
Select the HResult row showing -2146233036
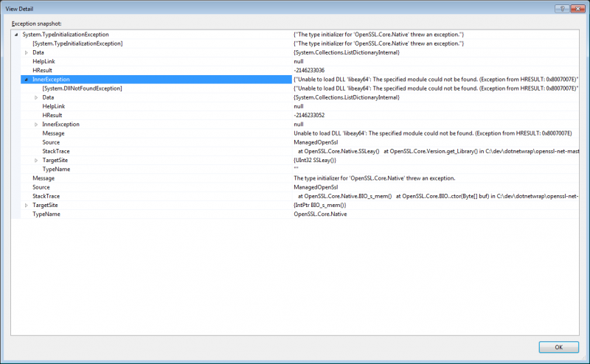(42, 70)
